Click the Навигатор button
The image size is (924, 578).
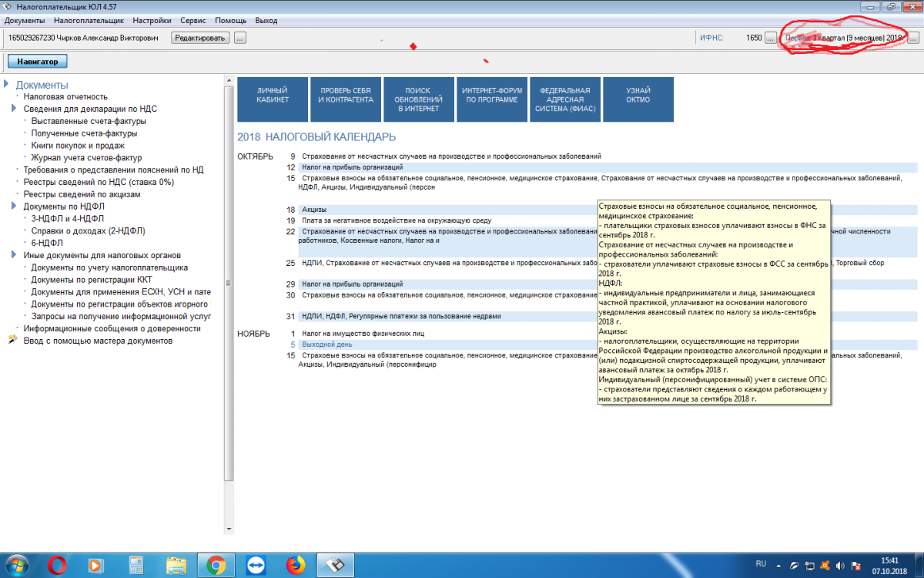[38, 61]
